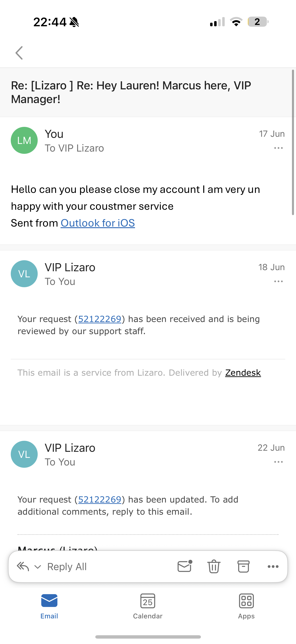Expand reply type options with the chevron

click(x=38, y=567)
